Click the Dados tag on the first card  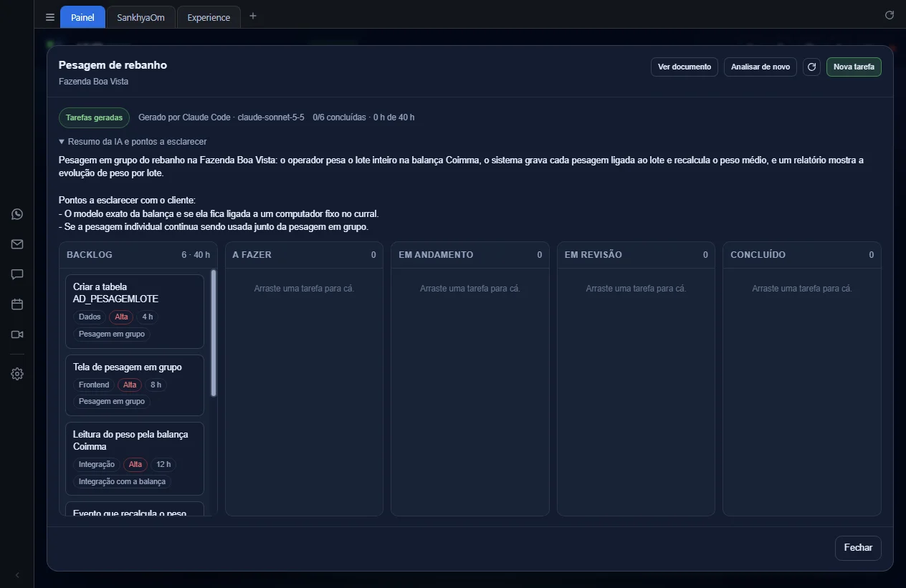[x=90, y=317]
